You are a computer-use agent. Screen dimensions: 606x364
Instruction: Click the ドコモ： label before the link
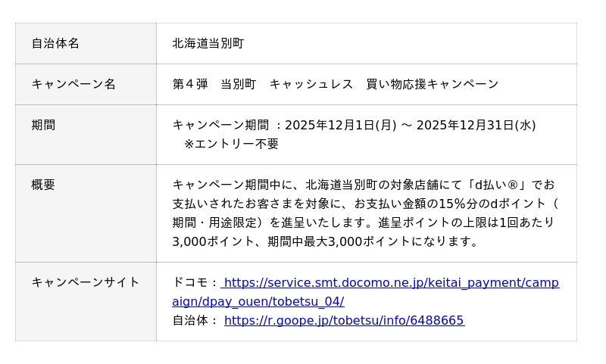[195, 283]
